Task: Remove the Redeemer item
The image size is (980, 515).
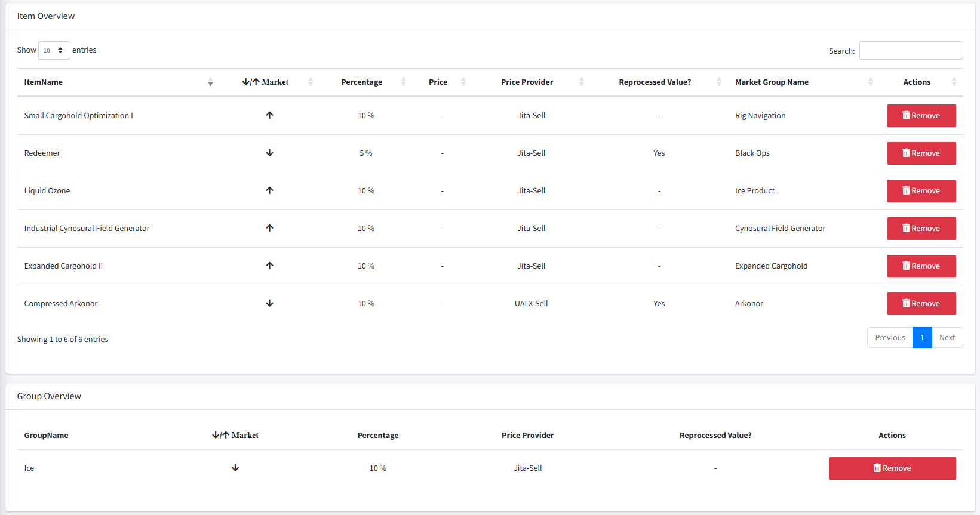Action: pyautogui.click(x=920, y=153)
